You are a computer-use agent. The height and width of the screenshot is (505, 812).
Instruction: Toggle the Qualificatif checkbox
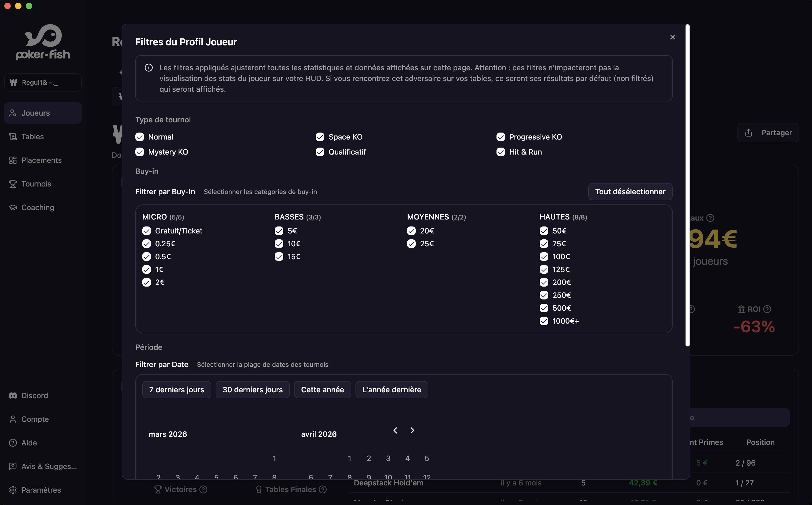coord(320,152)
